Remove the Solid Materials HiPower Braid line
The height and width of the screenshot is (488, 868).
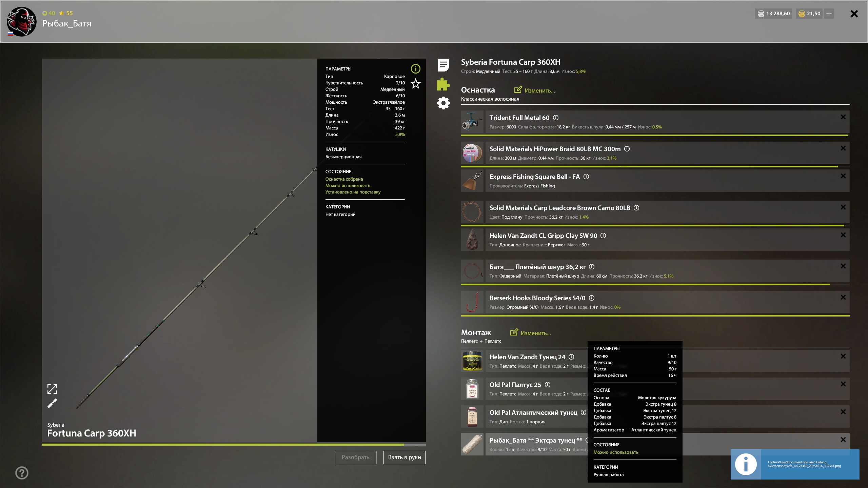[x=843, y=148]
